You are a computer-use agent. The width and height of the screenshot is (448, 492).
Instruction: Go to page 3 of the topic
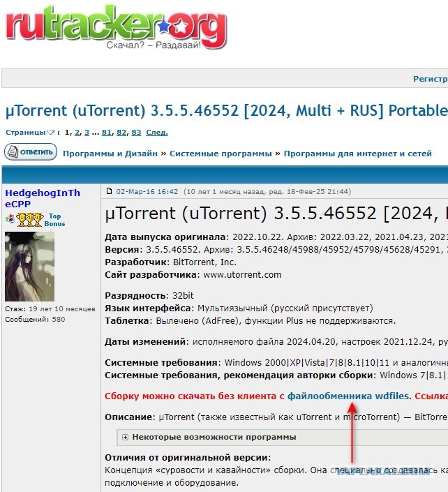point(87,133)
